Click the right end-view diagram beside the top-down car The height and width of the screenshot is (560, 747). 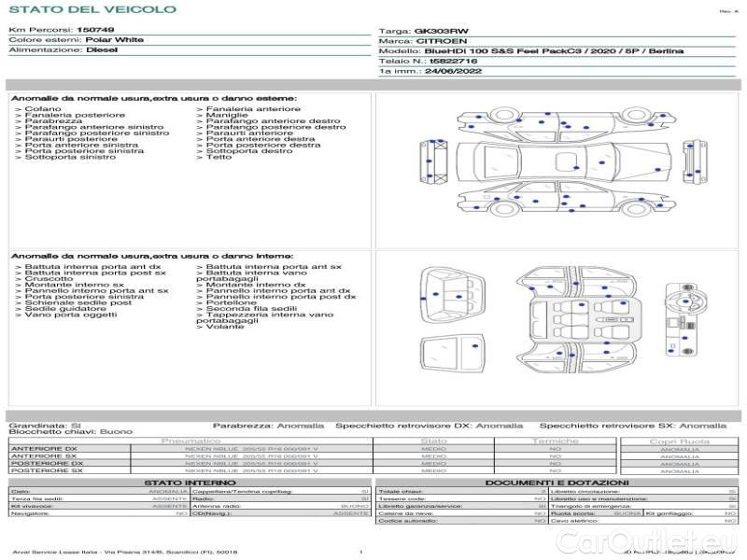(695, 161)
